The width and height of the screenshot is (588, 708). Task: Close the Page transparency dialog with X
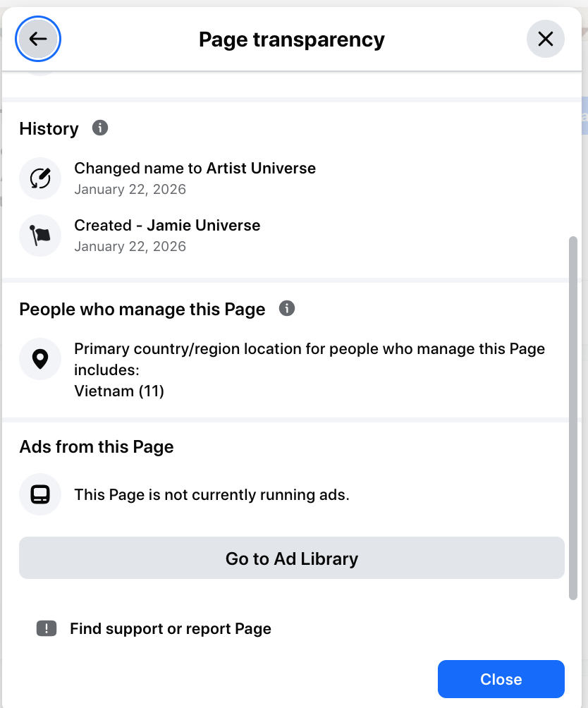pos(545,39)
